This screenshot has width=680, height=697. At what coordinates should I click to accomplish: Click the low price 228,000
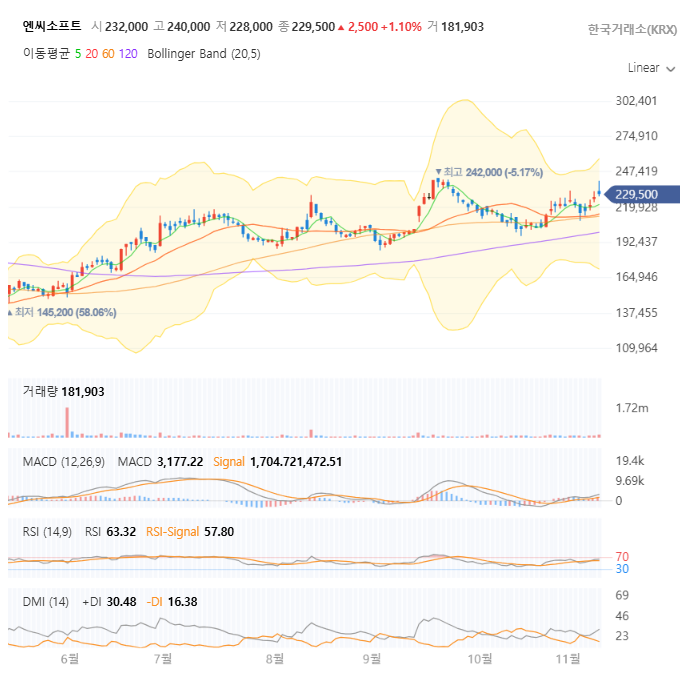(x=251, y=27)
